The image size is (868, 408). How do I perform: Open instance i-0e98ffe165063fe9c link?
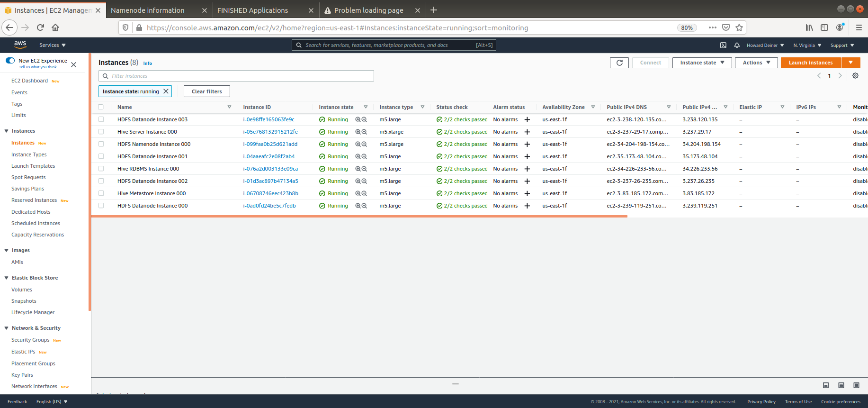point(268,119)
